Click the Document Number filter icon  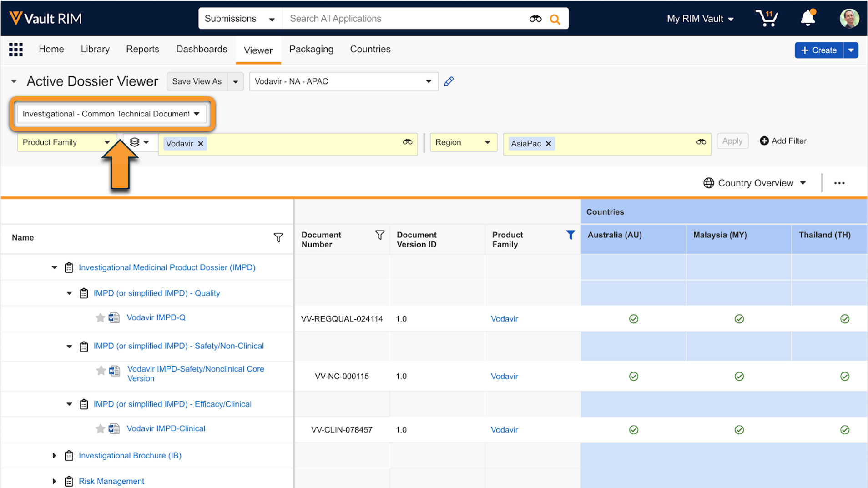(x=380, y=235)
